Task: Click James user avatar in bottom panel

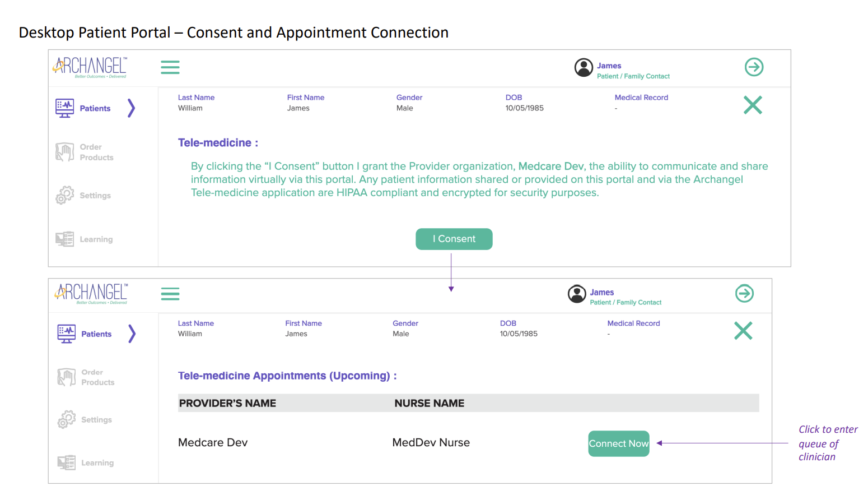Action: click(577, 294)
